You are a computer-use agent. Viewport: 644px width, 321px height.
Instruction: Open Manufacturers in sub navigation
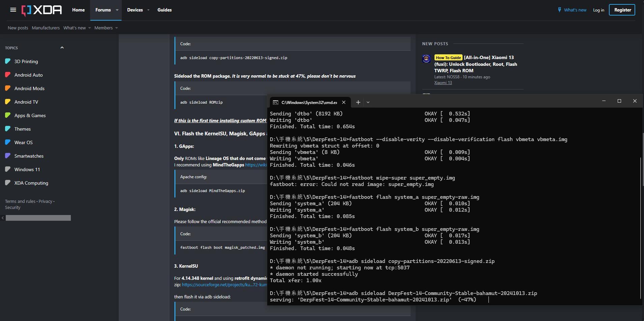tap(46, 28)
